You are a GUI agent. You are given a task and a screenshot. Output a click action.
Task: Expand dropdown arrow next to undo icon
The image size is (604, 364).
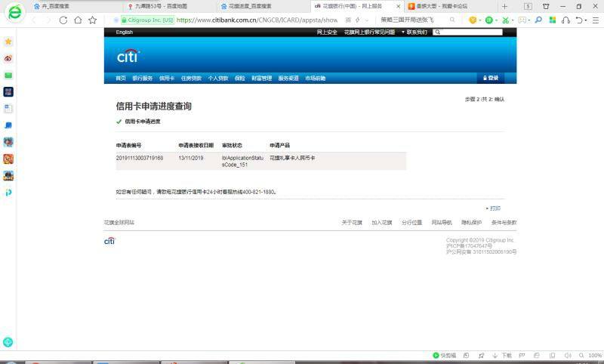586,20
